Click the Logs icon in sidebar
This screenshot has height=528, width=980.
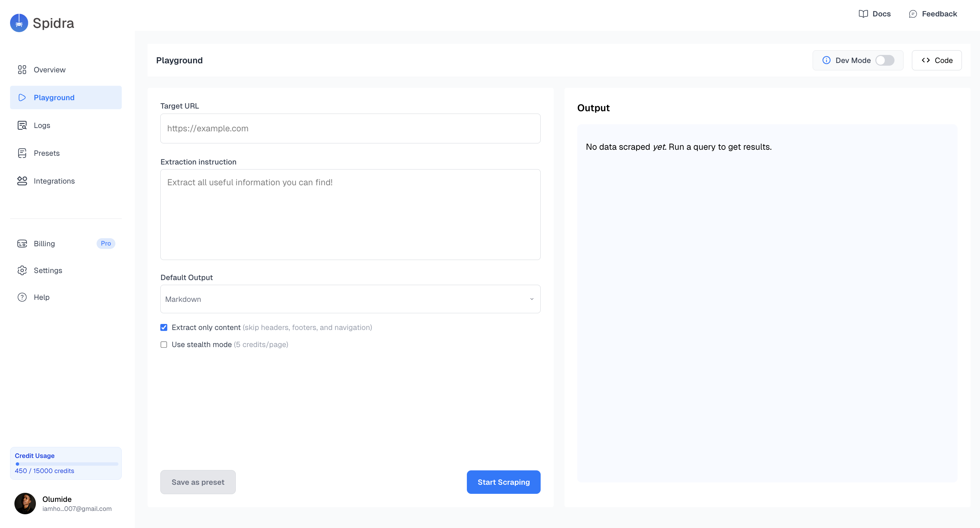point(22,125)
